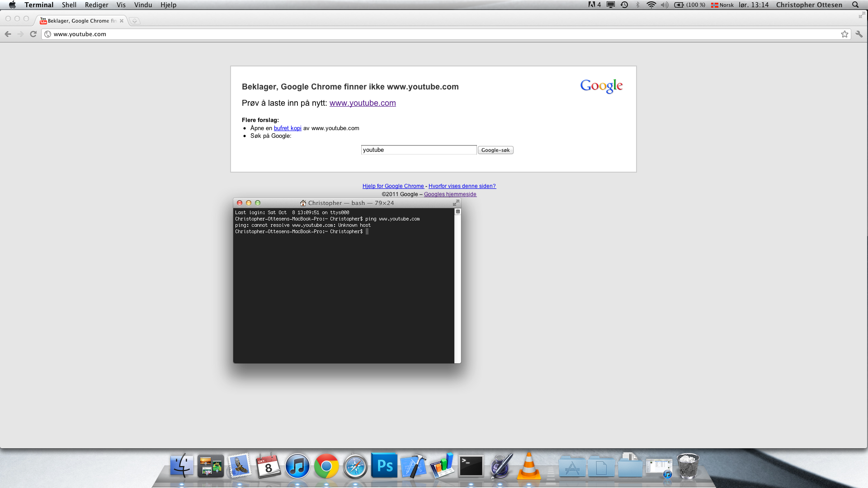868x488 pixels.
Task: Open the Shell menu
Action: click(69, 5)
